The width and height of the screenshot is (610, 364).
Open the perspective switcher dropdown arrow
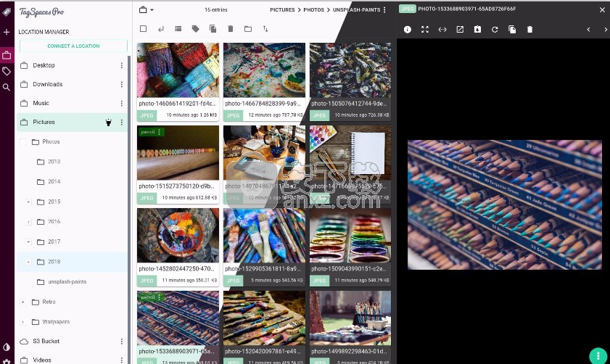[152, 10]
